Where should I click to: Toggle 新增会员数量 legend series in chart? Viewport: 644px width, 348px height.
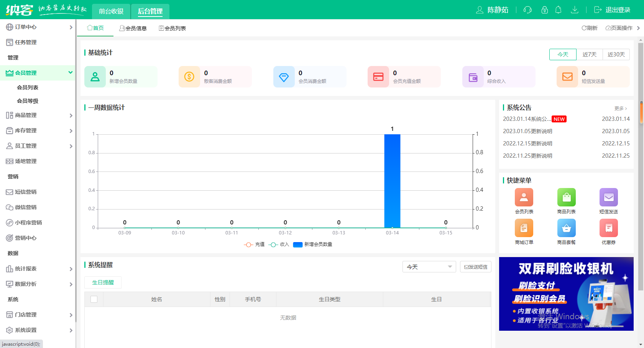(312, 244)
